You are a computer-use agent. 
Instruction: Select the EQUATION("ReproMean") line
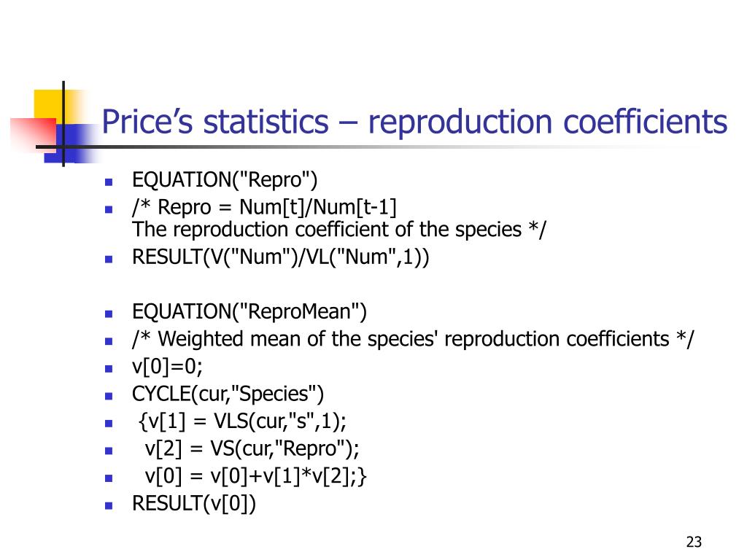tap(249, 312)
